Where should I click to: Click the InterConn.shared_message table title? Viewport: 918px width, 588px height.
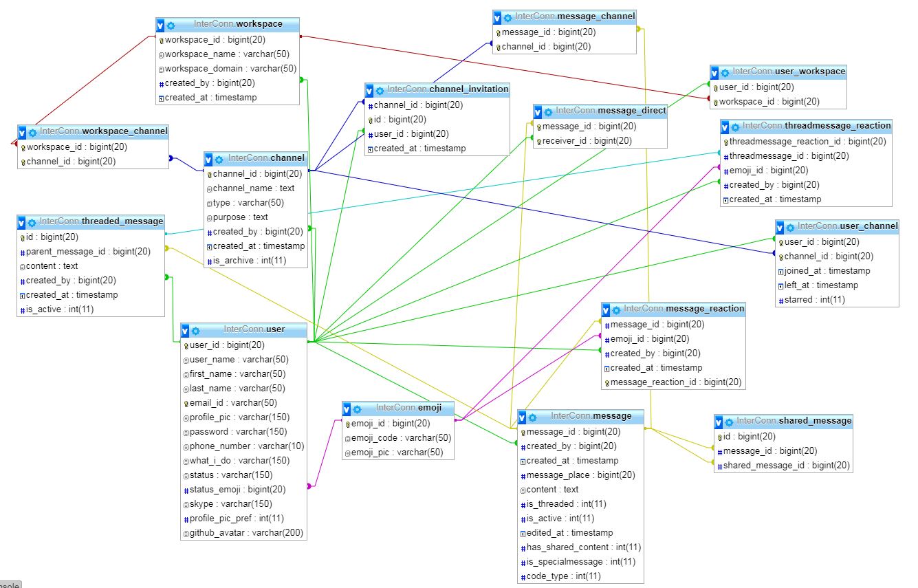pyautogui.click(x=794, y=420)
